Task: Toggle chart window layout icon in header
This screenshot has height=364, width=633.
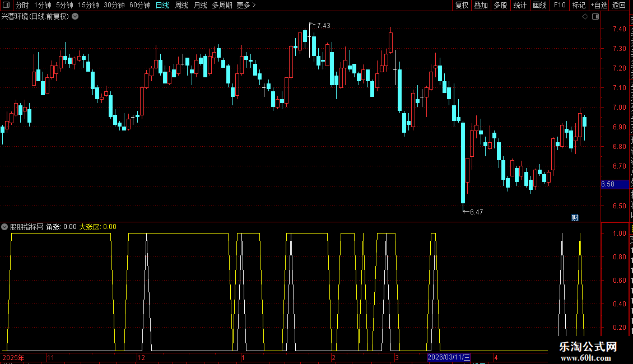Action: point(595,17)
